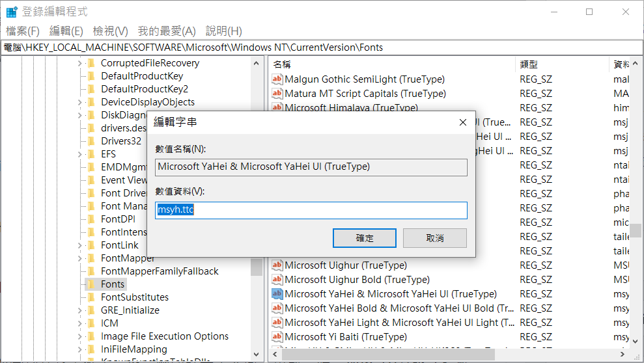Viewport: 644px width, 363px height.
Task: Click the 類型 column header
Action: click(x=529, y=64)
